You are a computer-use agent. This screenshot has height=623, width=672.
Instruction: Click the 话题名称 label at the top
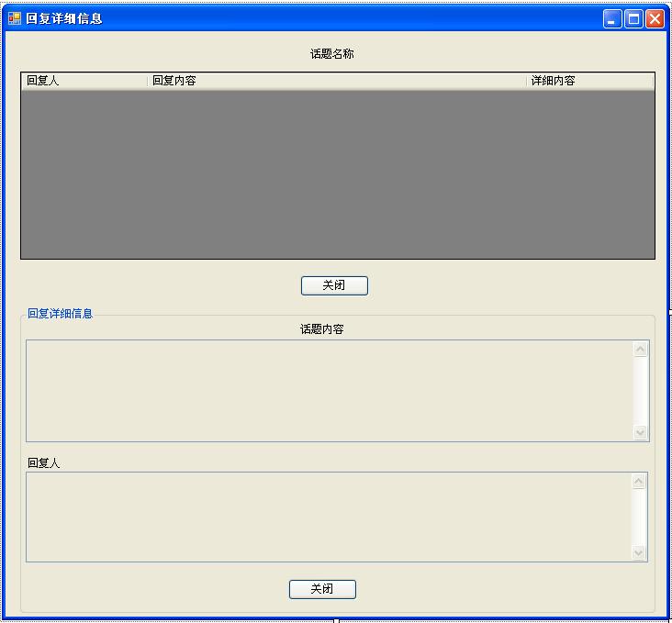[x=332, y=54]
